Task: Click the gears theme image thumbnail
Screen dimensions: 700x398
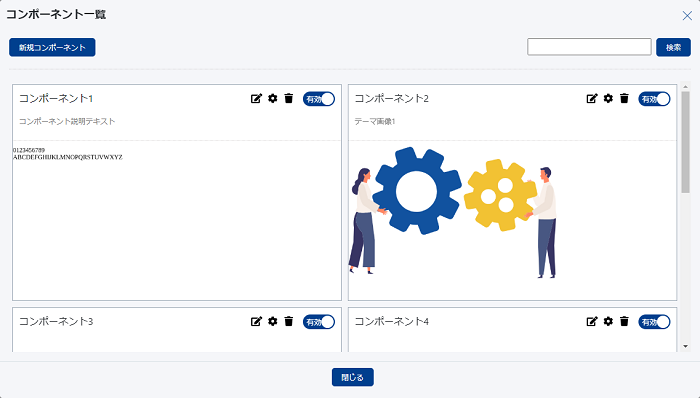Action: point(453,212)
